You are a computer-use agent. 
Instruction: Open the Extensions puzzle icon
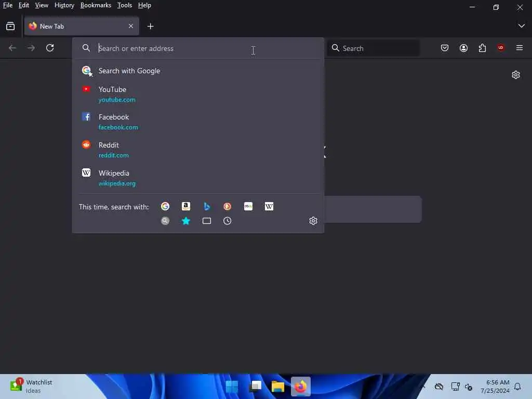pos(482,48)
